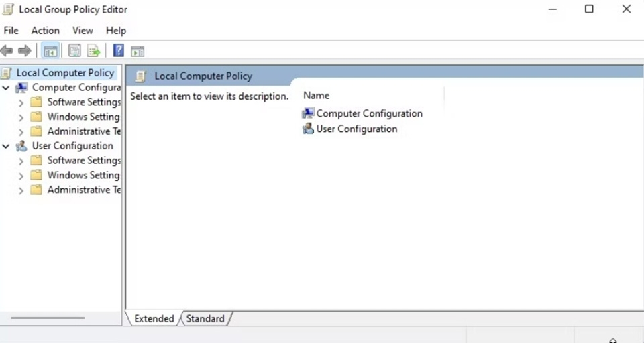This screenshot has height=343, width=644.
Task: Close the Local Group Policy Editor window
Action: click(626, 9)
